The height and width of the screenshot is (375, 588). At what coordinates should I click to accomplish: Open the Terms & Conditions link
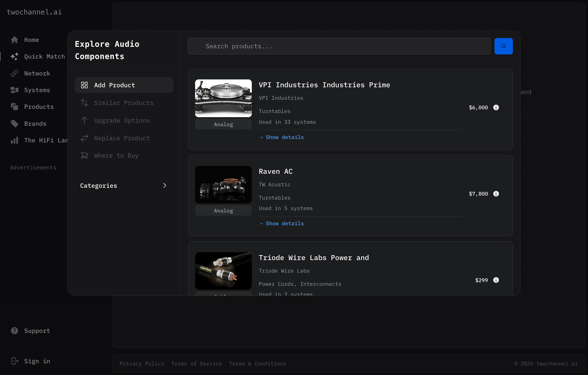tap(257, 364)
